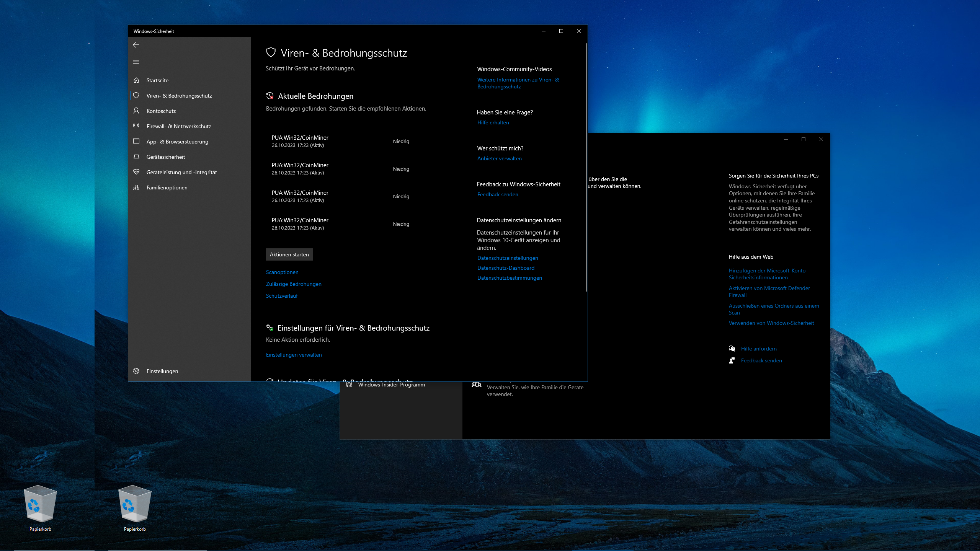Click the back arrow at top left

click(136, 45)
